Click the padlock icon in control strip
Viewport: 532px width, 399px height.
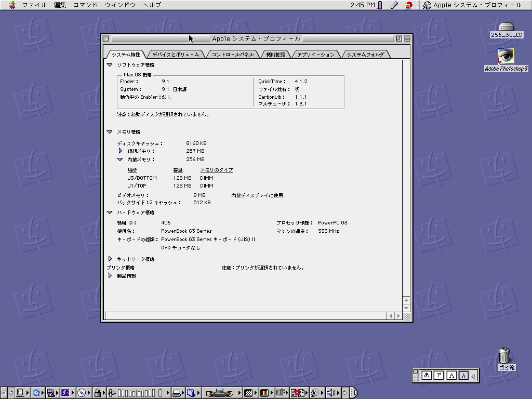(97, 393)
